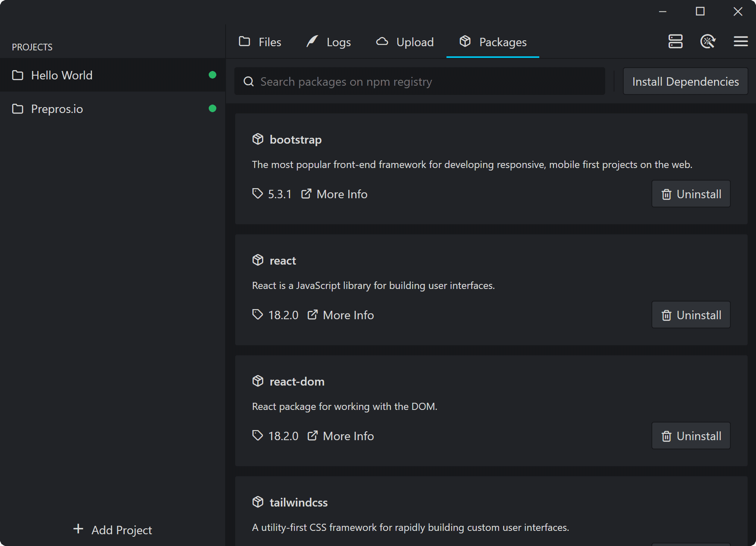This screenshot has height=546, width=756.
Task: Click the bootstrap package cube icon
Action: [x=258, y=139]
